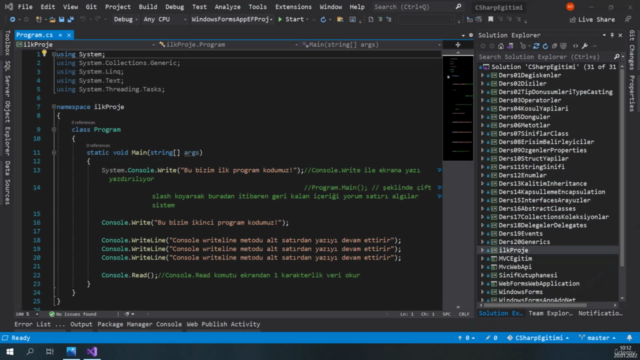Click the bookmark icon in the toolbar

click(x=491, y=20)
